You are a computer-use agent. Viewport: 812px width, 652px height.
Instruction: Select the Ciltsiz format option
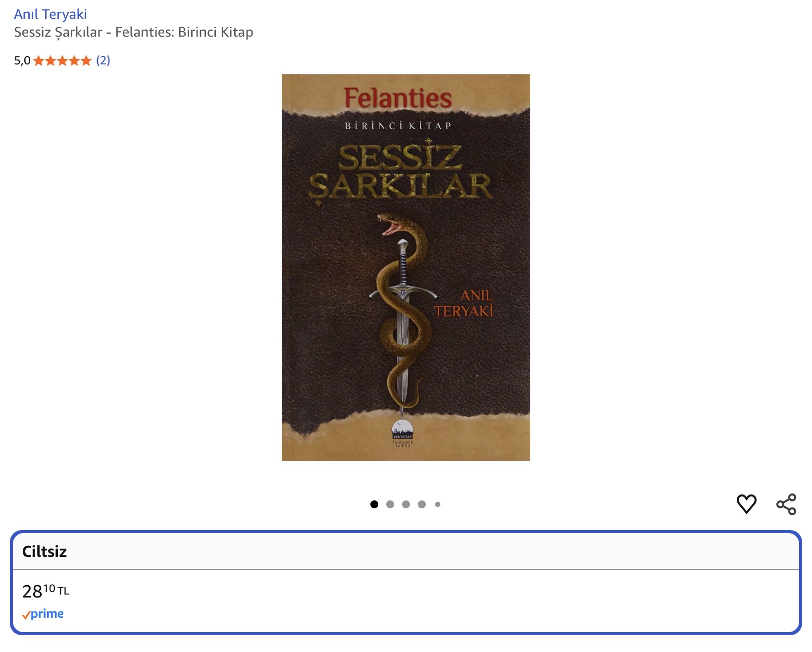point(406,583)
